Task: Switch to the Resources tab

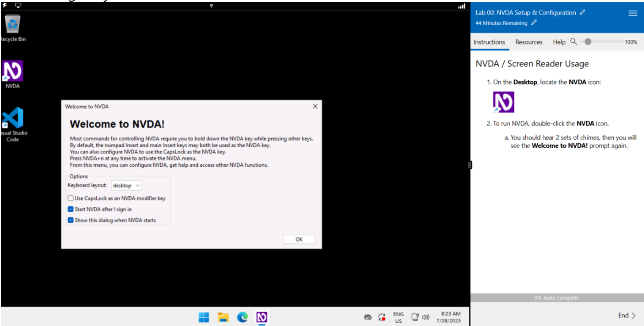Action: point(529,42)
